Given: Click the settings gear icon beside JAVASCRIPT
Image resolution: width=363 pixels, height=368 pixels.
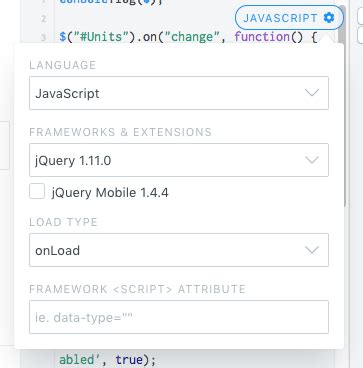Looking at the screenshot, I should point(329,18).
